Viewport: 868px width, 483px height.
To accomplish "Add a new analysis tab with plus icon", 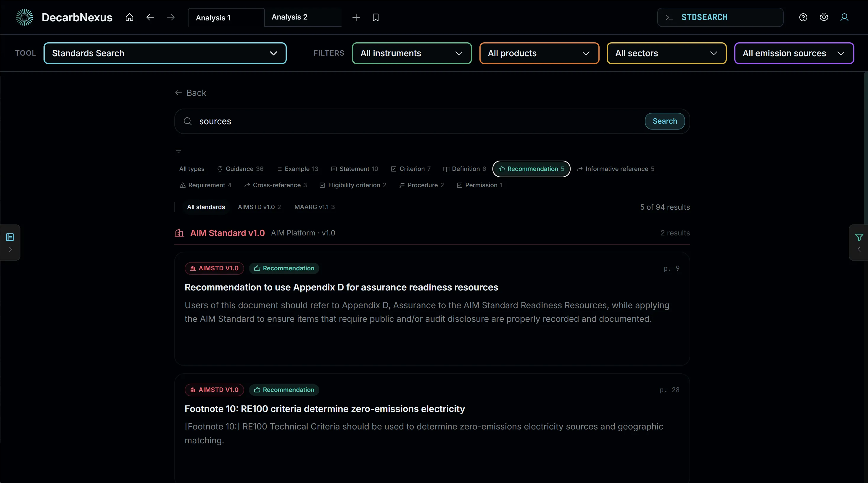I will 356,17.
